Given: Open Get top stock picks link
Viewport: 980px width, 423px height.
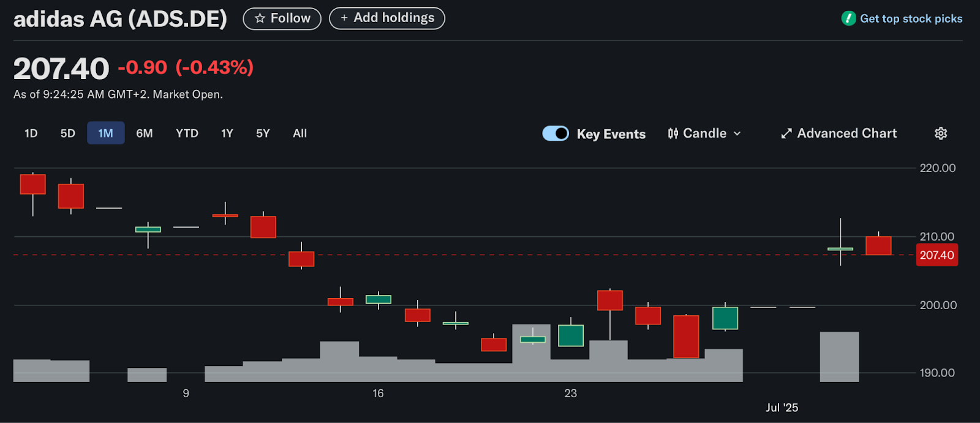Looking at the screenshot, I should 911,18.
